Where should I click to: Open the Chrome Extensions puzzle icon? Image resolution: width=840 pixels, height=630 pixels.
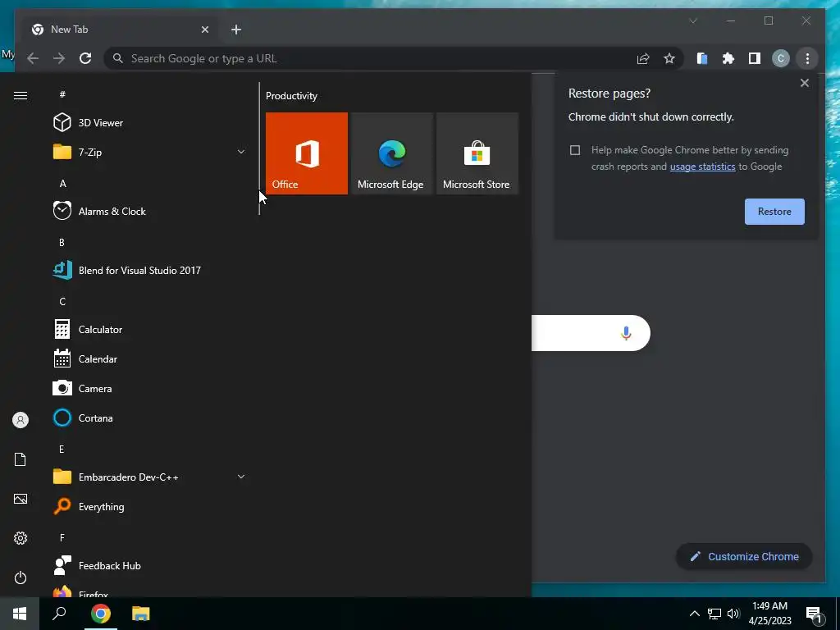(728, 58)
